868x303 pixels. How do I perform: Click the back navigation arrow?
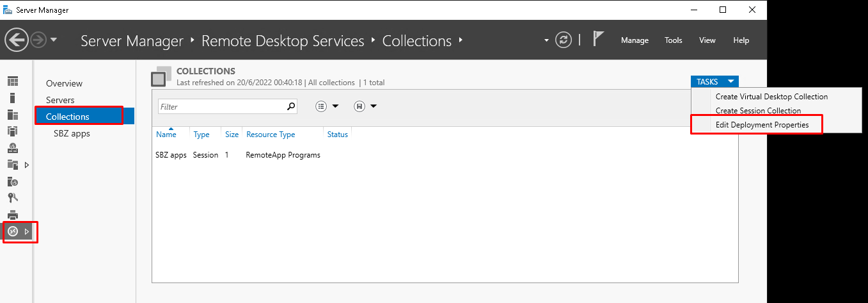coord(17,40)
